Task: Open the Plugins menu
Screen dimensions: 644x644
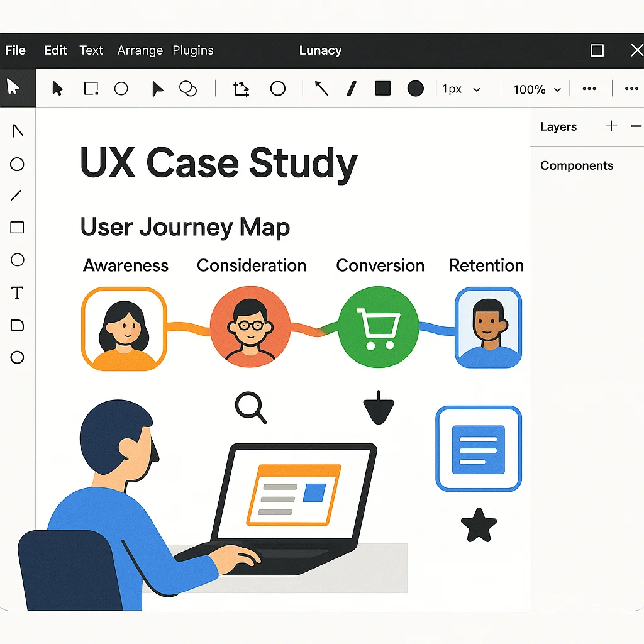Action: coord(193,50)
